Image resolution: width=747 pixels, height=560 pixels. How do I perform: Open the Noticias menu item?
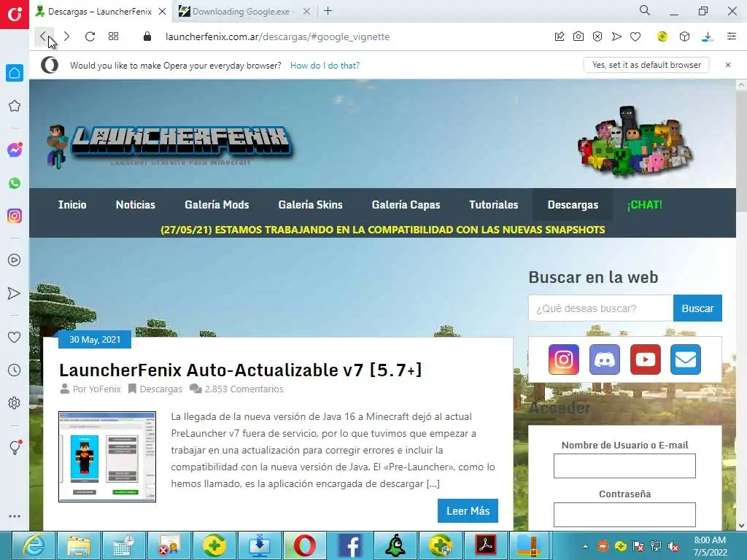pyautogui.click(x=136, y=205)
